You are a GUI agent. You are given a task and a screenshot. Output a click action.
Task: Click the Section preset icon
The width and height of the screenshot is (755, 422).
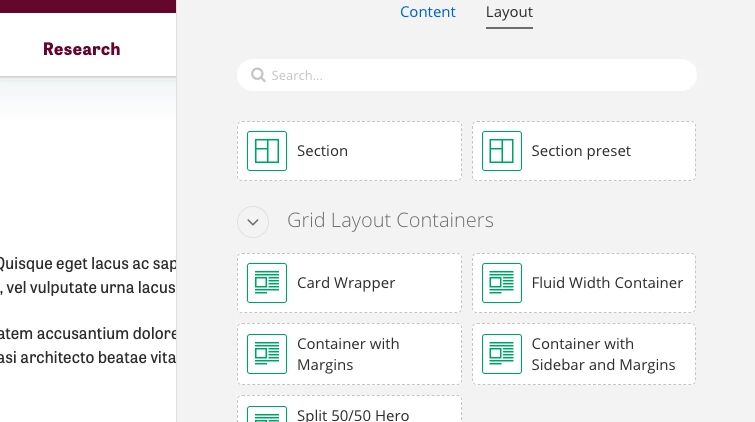(x=502, y=151)
